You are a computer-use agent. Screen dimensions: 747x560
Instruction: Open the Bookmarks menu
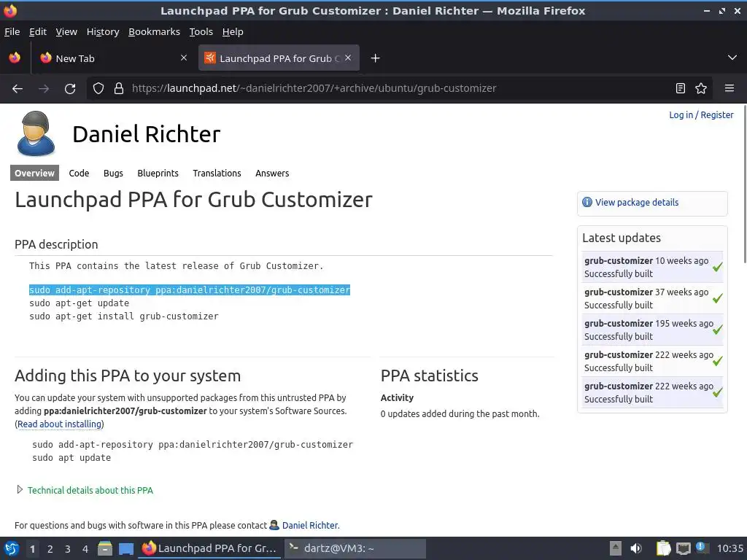click(x=155, y=31)
